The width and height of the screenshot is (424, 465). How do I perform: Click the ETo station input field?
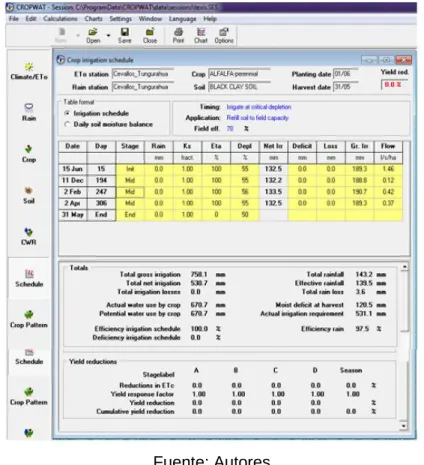point(143,74)
